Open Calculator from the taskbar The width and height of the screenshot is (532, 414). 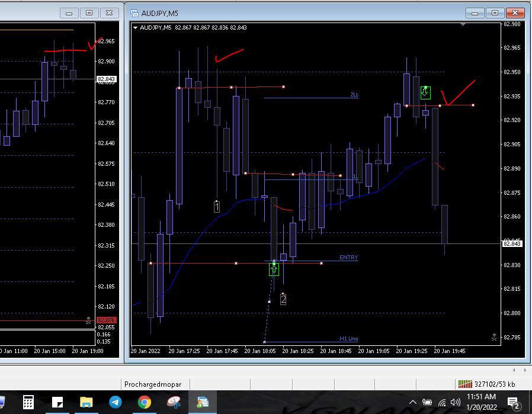click(28, 403)
